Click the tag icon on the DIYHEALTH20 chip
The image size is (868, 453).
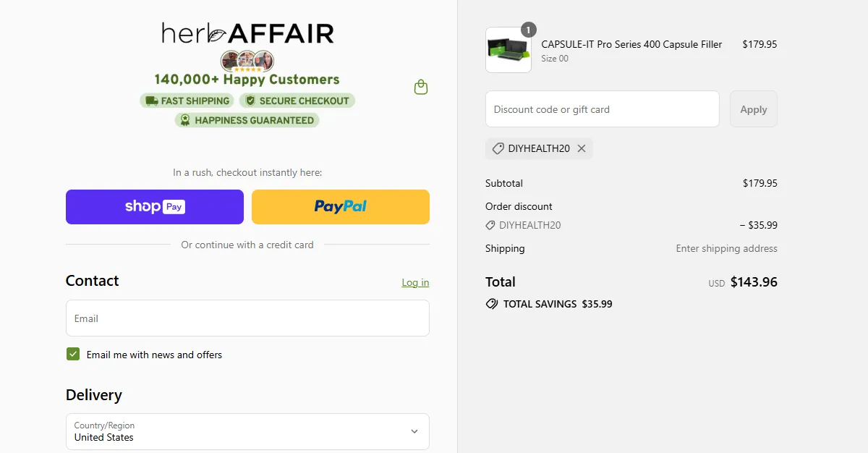click(x=497, y=148)
